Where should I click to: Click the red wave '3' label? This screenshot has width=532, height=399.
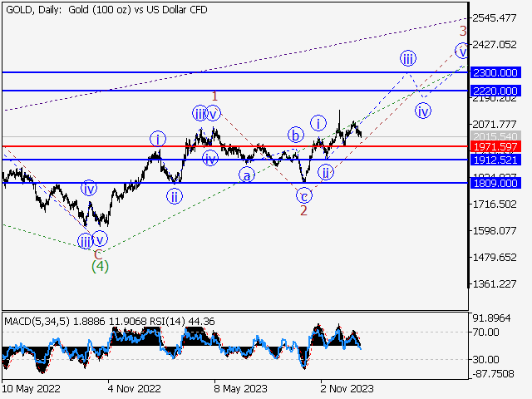tap(464, 32)
